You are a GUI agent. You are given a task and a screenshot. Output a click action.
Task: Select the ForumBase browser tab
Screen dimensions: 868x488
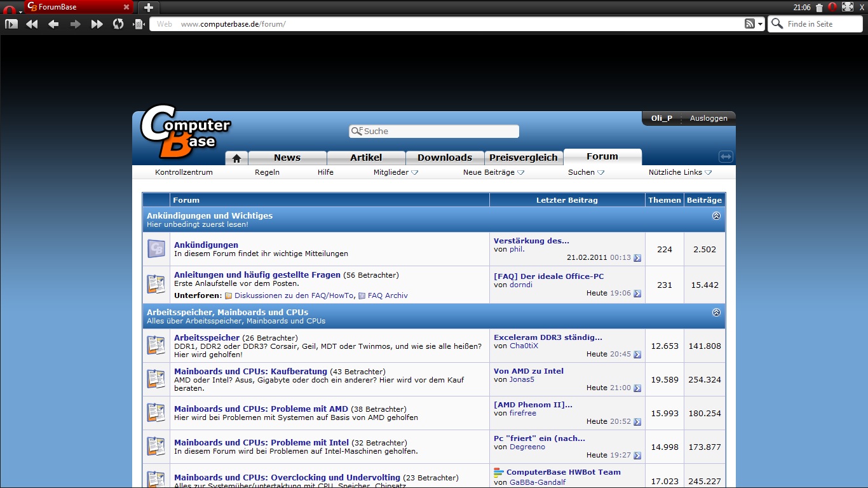(x=79, y=7)
